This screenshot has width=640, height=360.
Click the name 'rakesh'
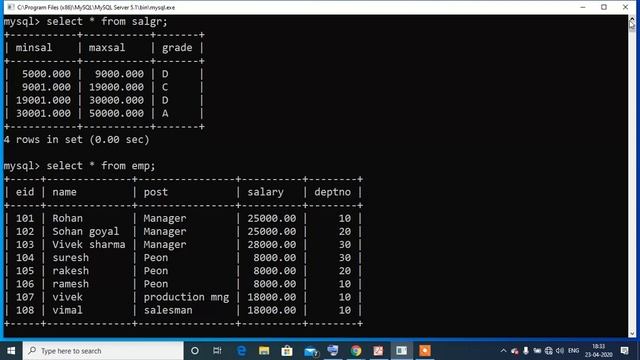[x=71, y=271]
